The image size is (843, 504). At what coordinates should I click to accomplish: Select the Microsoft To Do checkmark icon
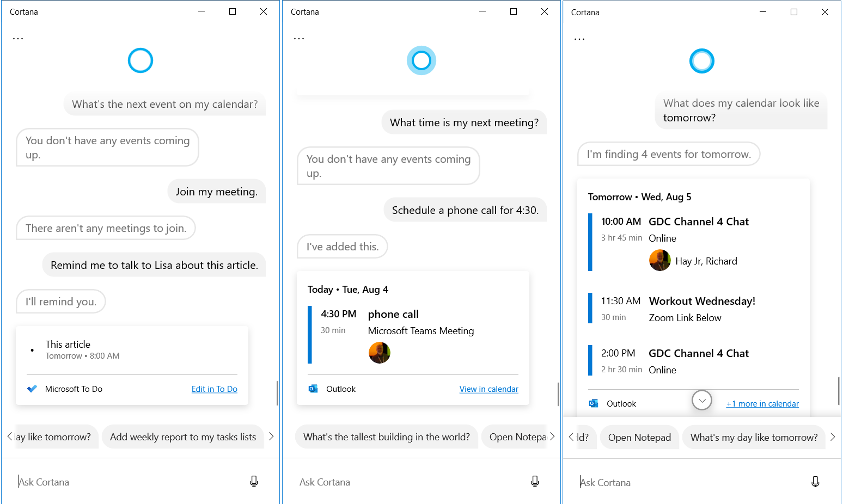[x=32, y=388]
